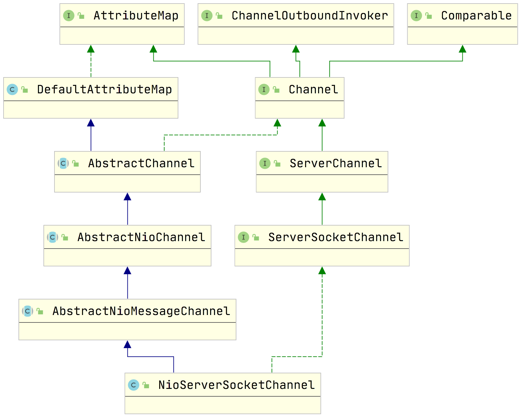Click the interface icon of Comparable

click(416, 16)
